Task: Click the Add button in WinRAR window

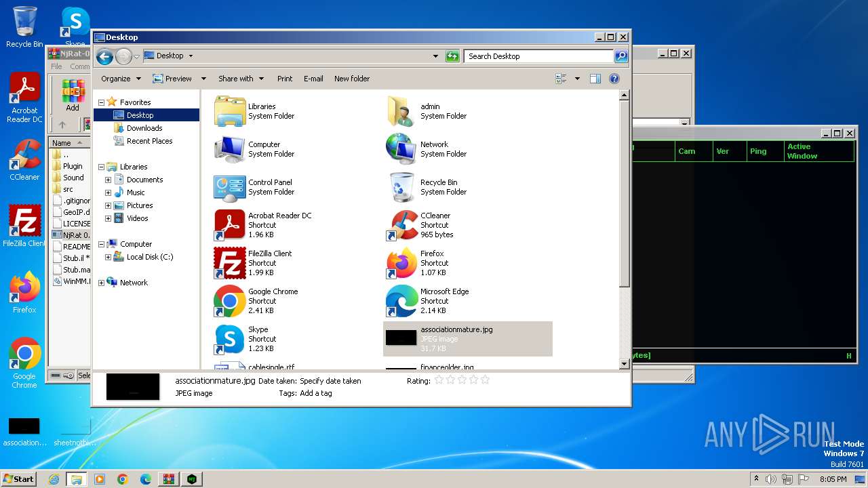Action: click(73, 96)
